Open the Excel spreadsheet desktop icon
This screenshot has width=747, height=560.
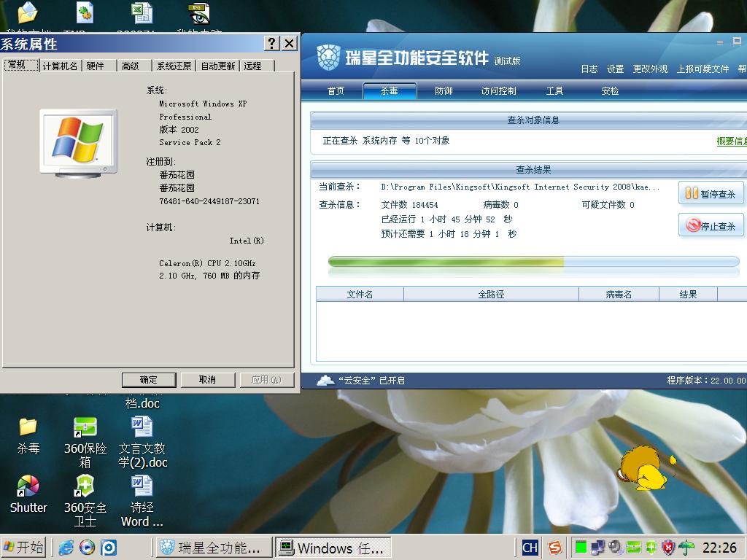coord(142,12)
